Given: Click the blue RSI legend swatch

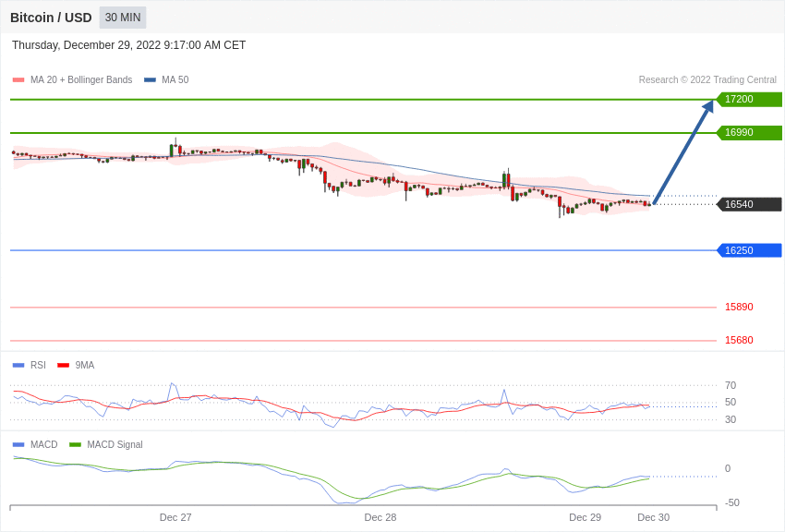Looking at the screenshot, I should (x=18, y=366).
